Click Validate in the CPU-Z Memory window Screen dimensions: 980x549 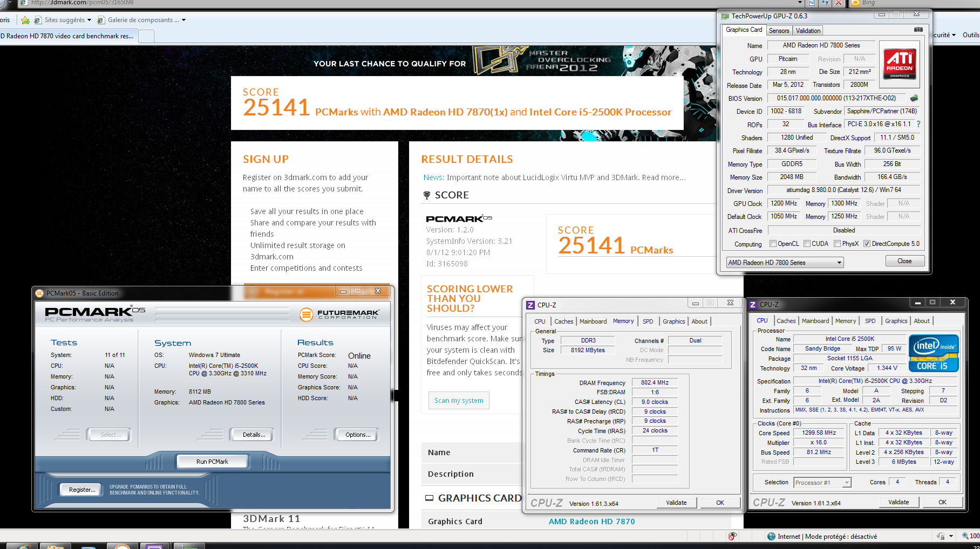676,503
